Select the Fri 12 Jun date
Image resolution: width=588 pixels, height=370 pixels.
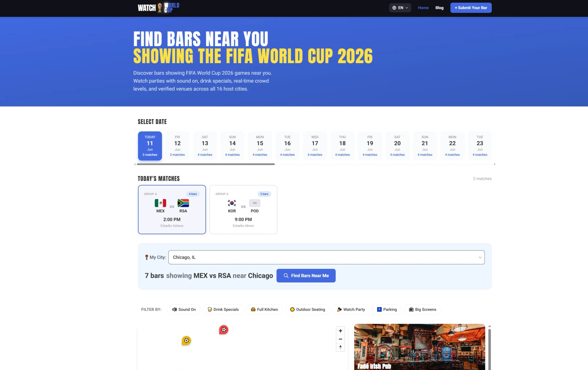[177, 146]
